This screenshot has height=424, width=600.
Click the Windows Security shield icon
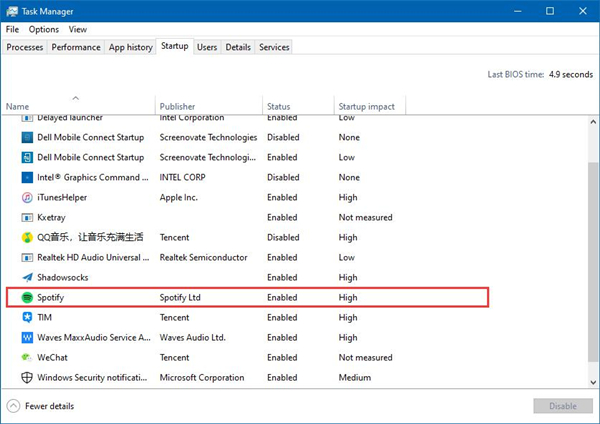(27, 377)
